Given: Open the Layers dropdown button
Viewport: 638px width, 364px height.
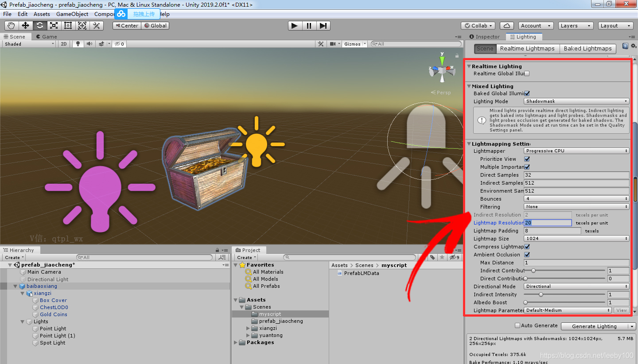Looking at the screenshot, I should coord(576,26).
